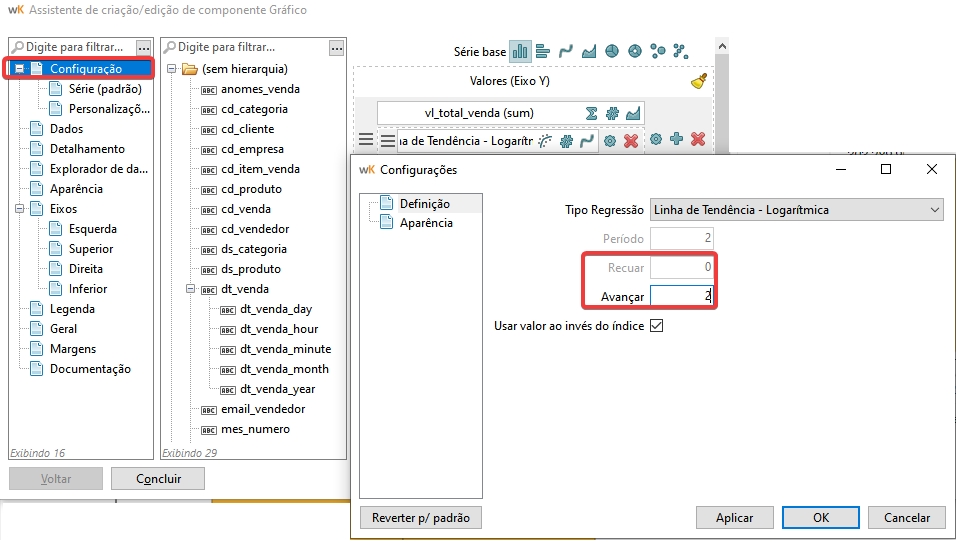Select the horizontal bar chart series type
This screenshot has width=960, height=543.
pos(543,52)
